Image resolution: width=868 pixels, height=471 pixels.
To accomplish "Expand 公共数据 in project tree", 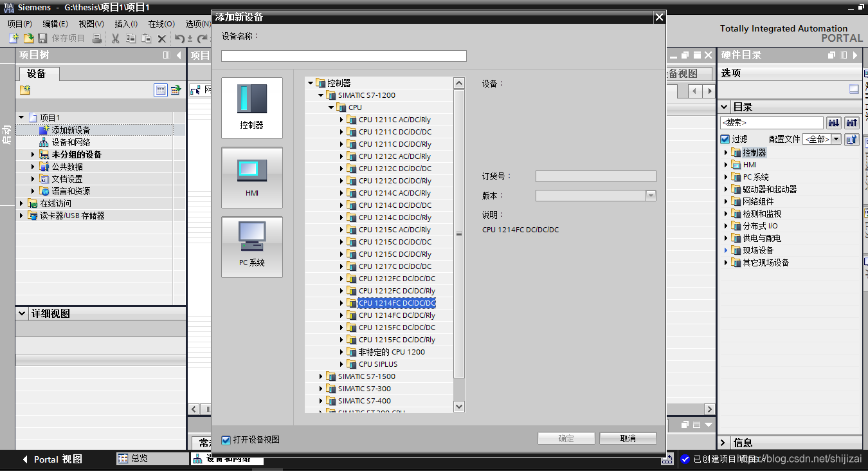I will click(x=33, y=167).
